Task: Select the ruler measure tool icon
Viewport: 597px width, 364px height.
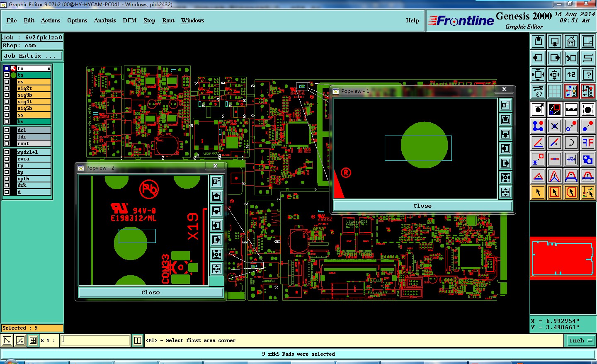Action: pyautogui.click(x=571, y=109)
